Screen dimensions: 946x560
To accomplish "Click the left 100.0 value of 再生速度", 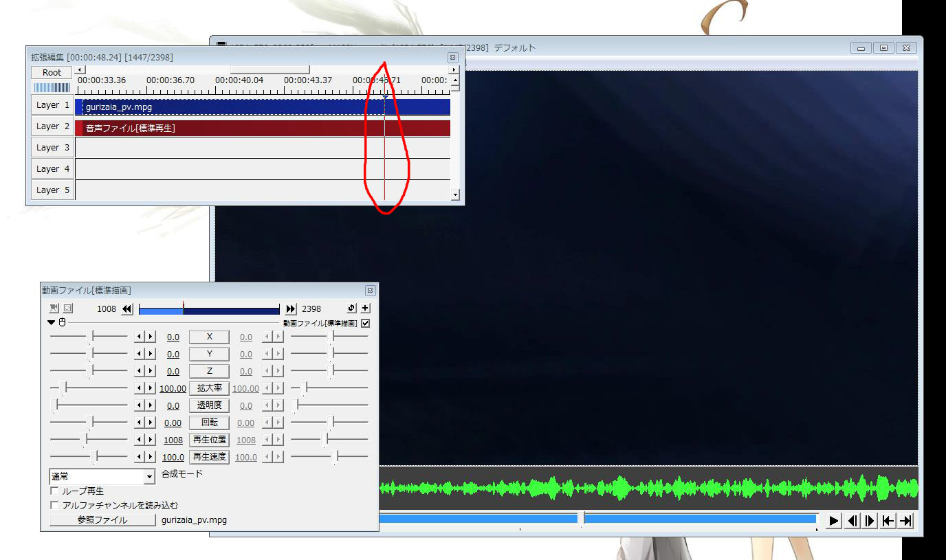I will 173,458.
